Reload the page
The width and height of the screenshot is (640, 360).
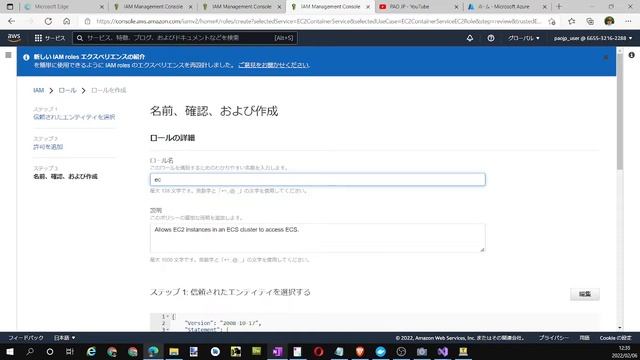pos(48,21)
